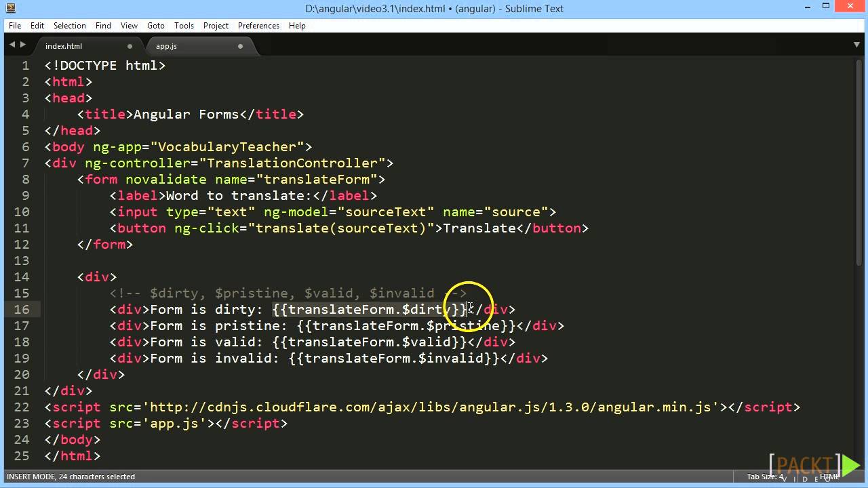The image size is (868, 488).
Task: Click line number 16 in the gutter
Action: [22, 310]
